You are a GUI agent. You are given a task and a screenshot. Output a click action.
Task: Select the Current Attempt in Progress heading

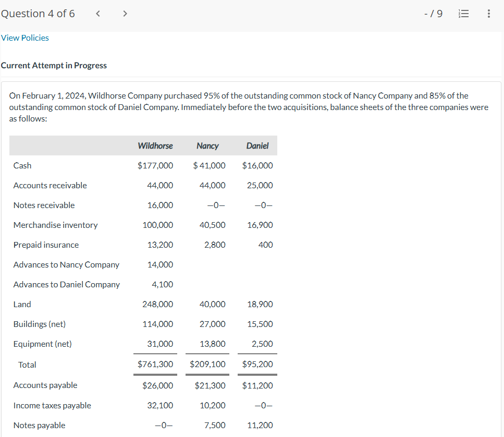pos(54,65)
